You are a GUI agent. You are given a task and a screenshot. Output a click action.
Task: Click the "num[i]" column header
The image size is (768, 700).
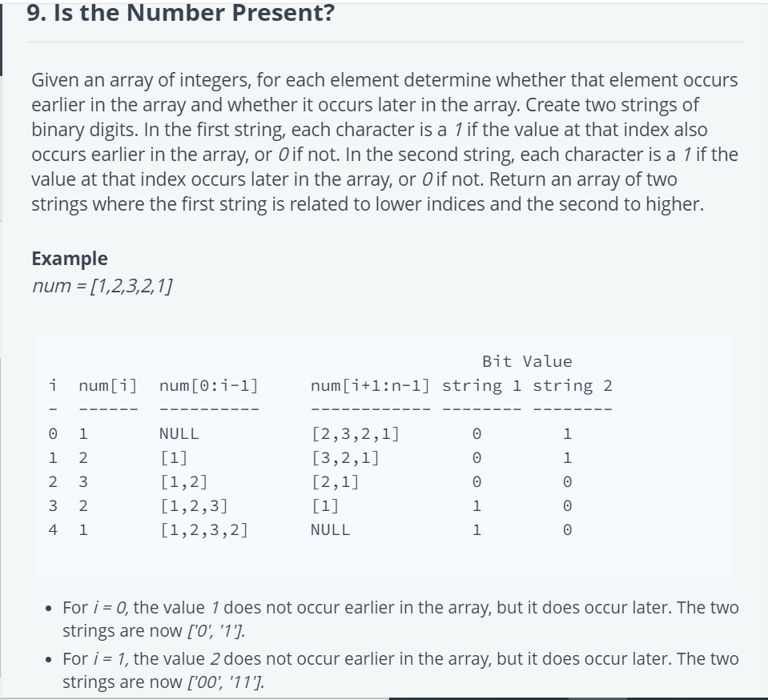(x=108, y=385)
